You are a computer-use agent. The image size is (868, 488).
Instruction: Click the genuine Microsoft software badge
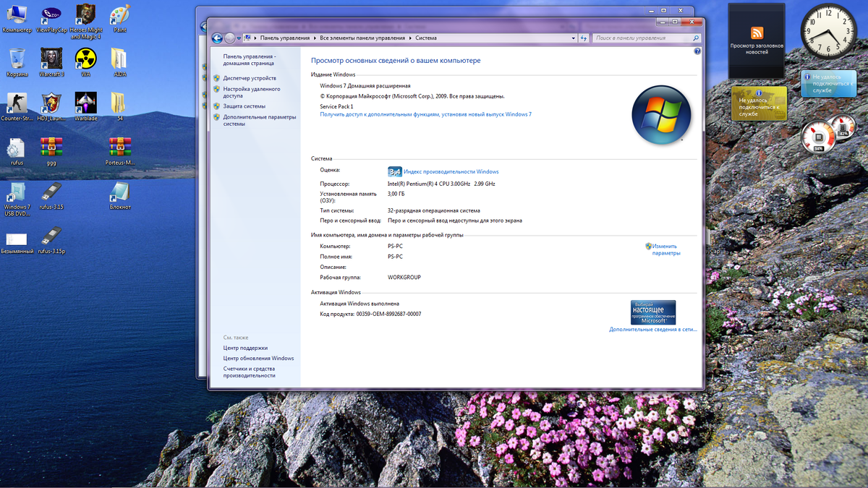(x=653, y=312)
